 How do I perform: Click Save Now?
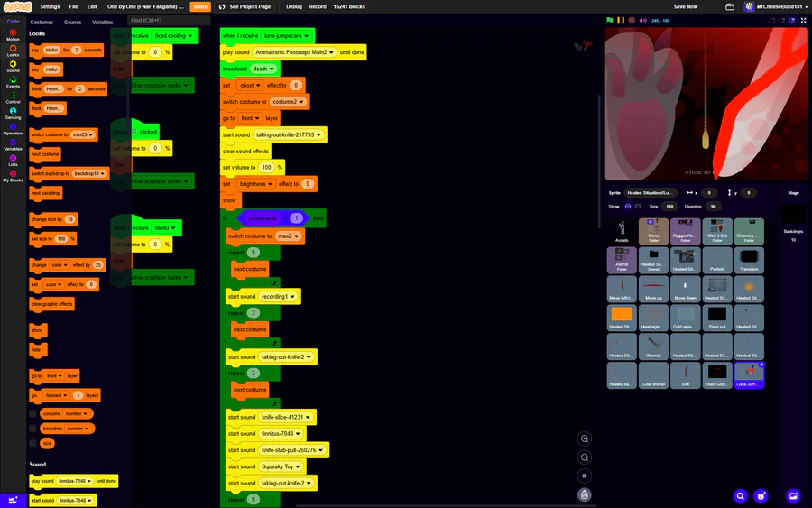coord(686,6)
